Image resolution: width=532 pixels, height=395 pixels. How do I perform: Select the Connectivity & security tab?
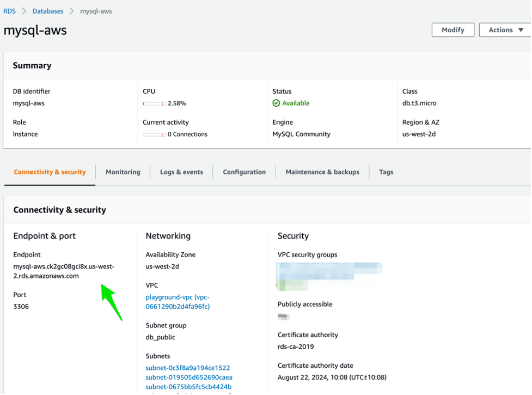click(50, 172)
